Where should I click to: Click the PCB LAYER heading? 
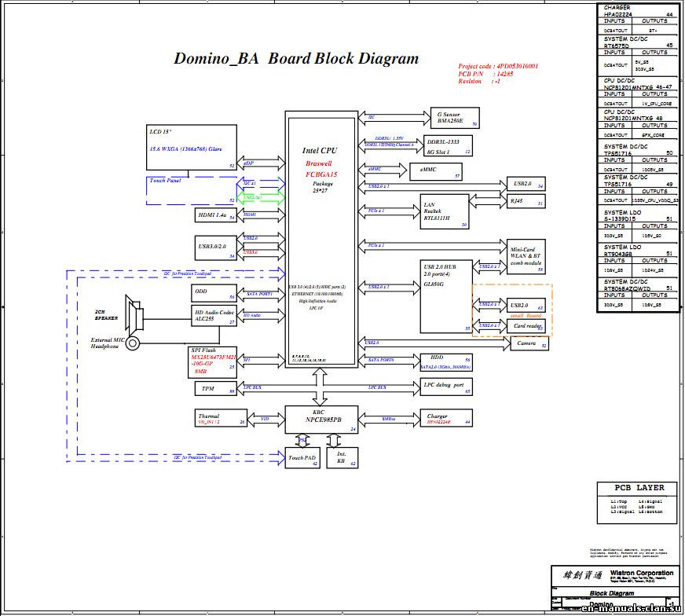click(639, 488)
